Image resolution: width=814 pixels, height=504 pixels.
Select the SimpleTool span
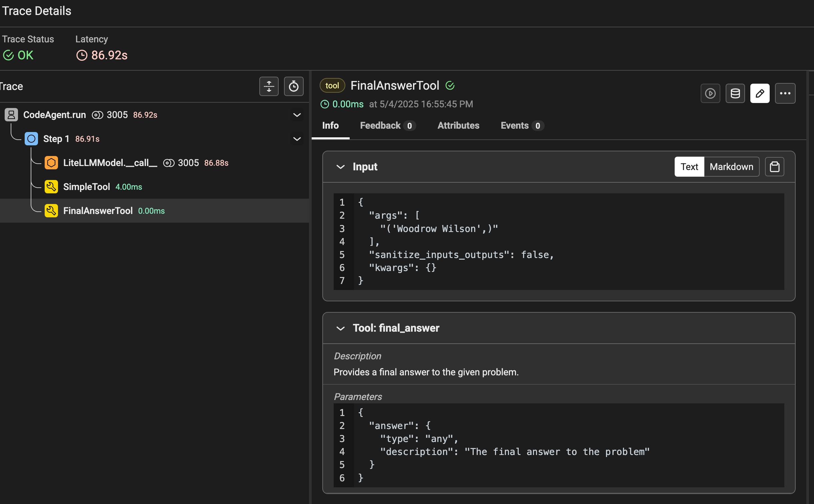click(87, 187)
